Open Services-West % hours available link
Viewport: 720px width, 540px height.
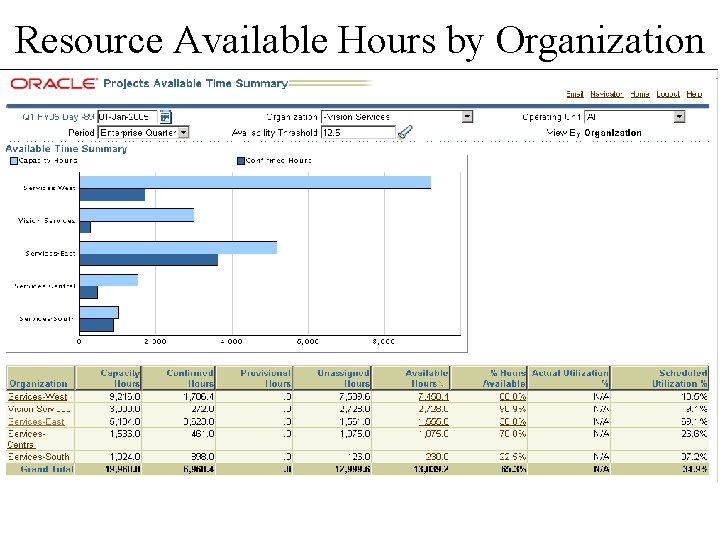[x=512, y=396]
